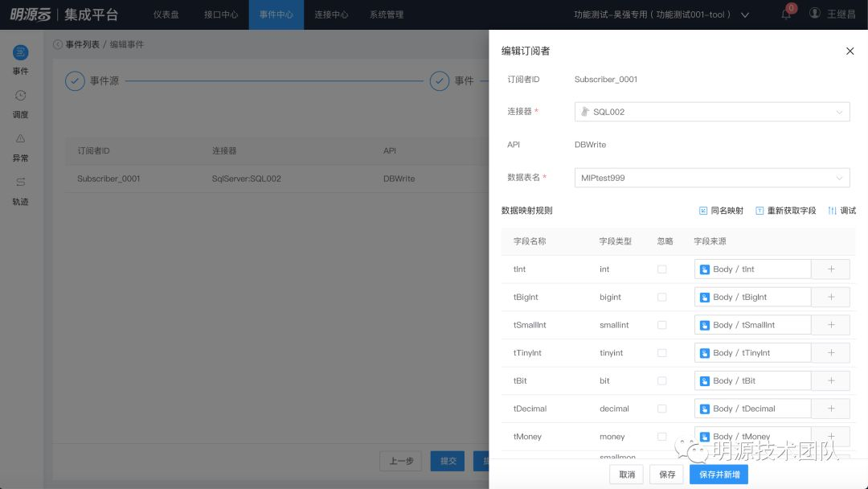Go to the 仪表盘 tab
Screen dimensions: 868x489
tap(166, 14)
